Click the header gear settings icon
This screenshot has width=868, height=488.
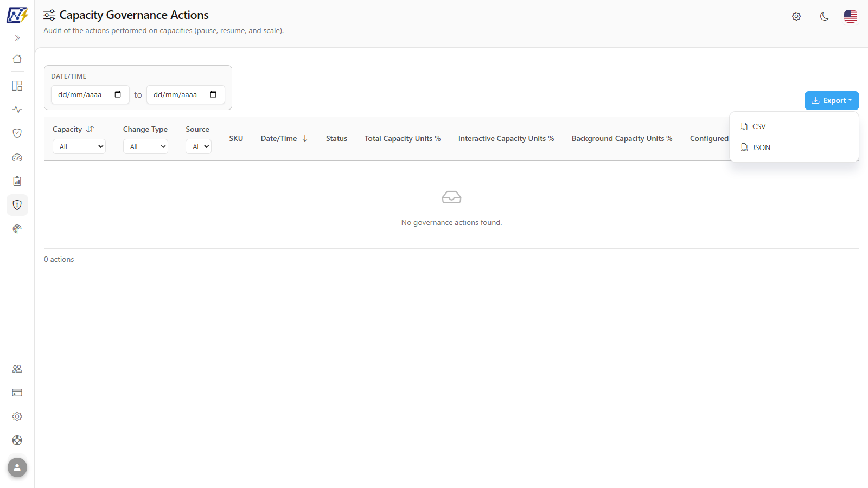pos(796,16)
